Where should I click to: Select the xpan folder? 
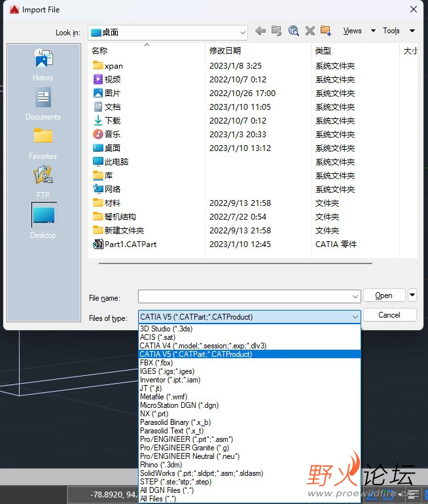[108, 66]
